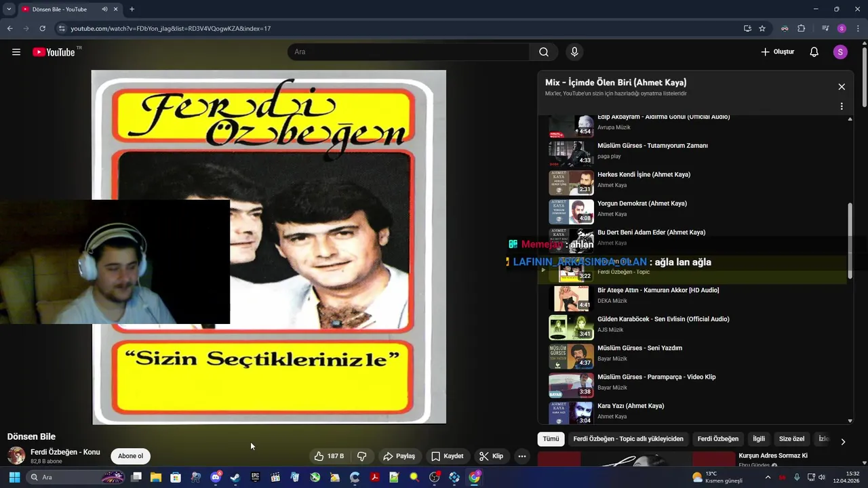Viewport: 868px width, 488px height.
Task: Open the Windows Start menu
Action: [x=14, y=477]
